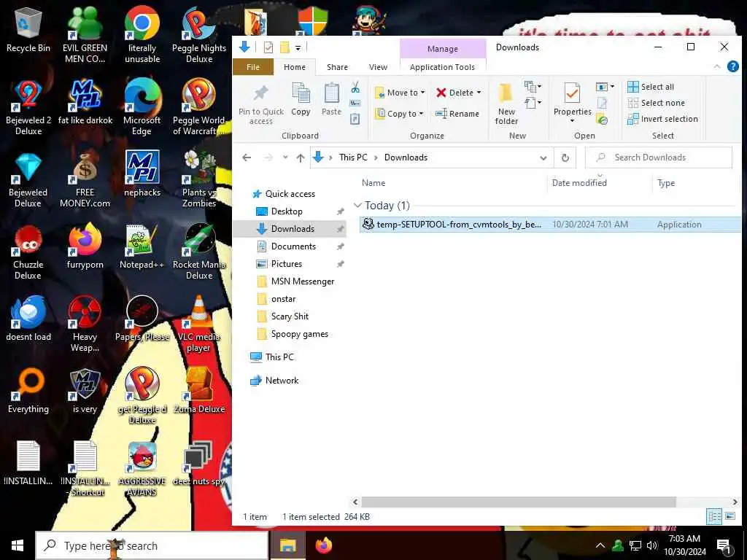Open the Chrome icon labeled literally unusable
Image resolution: width=747 pixels, height=560 pixels.
pyautogui.click(x=142, y=35)
